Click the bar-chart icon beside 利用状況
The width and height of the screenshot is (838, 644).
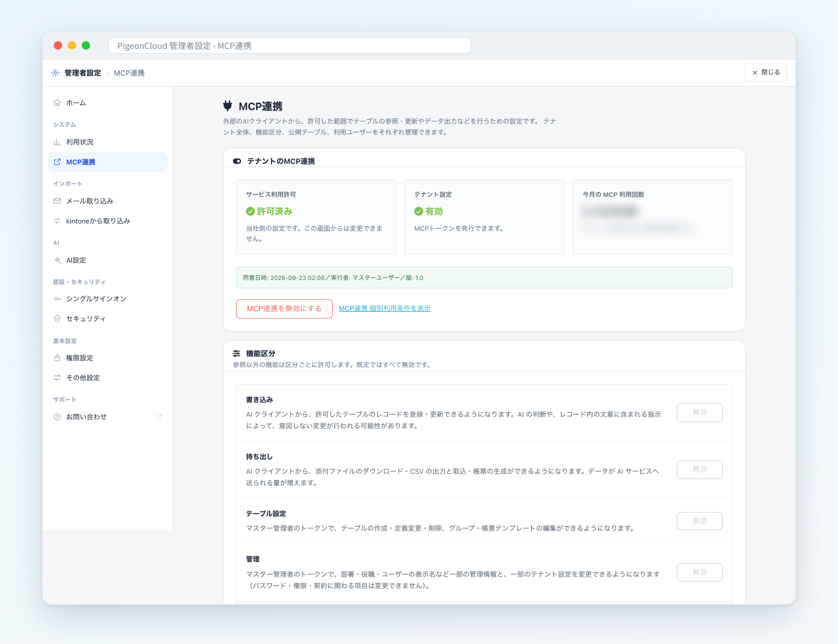(57, 142)
